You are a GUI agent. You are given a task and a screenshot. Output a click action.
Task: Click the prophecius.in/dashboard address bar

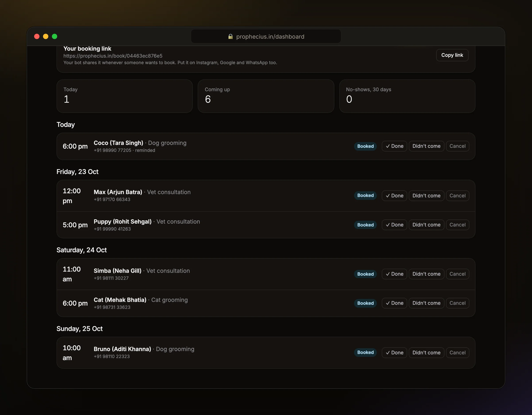pos(266,37)
